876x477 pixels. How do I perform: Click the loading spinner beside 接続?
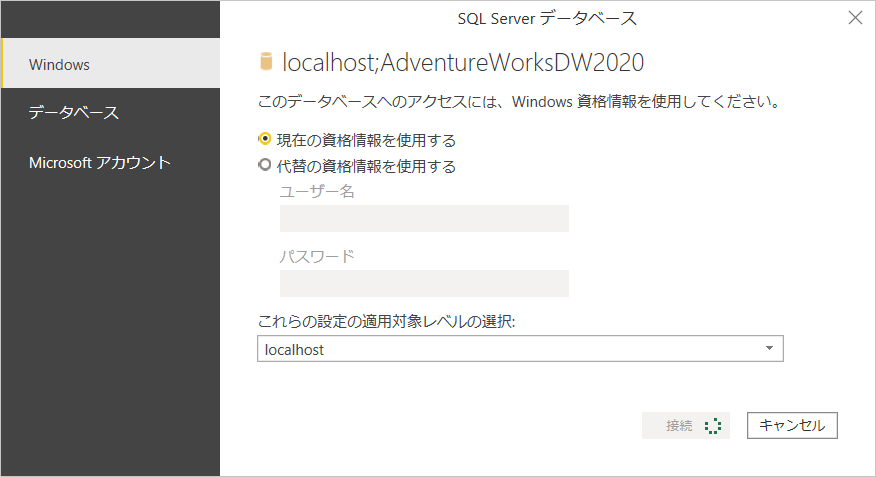coord(712,426)
